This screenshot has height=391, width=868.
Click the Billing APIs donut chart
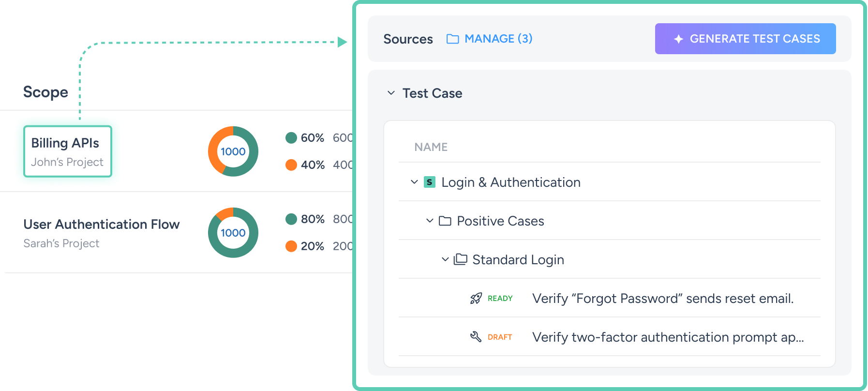[233, 151]
